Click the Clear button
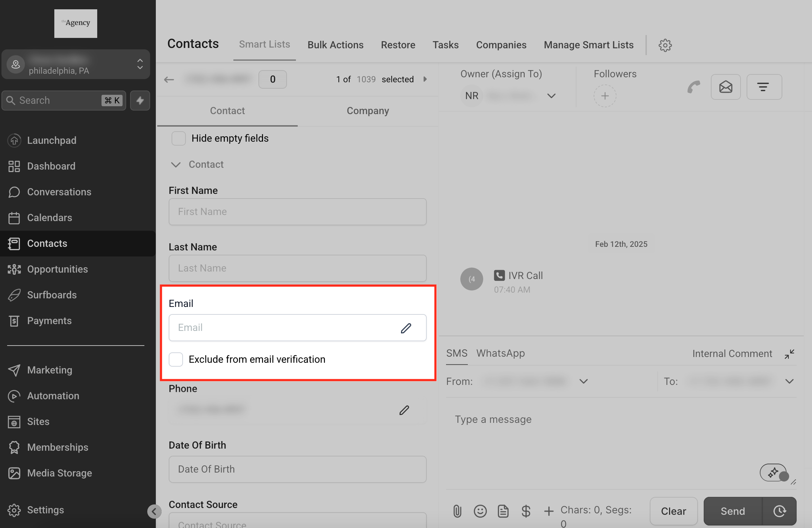 pyautogui.click(x=673, y=511)
